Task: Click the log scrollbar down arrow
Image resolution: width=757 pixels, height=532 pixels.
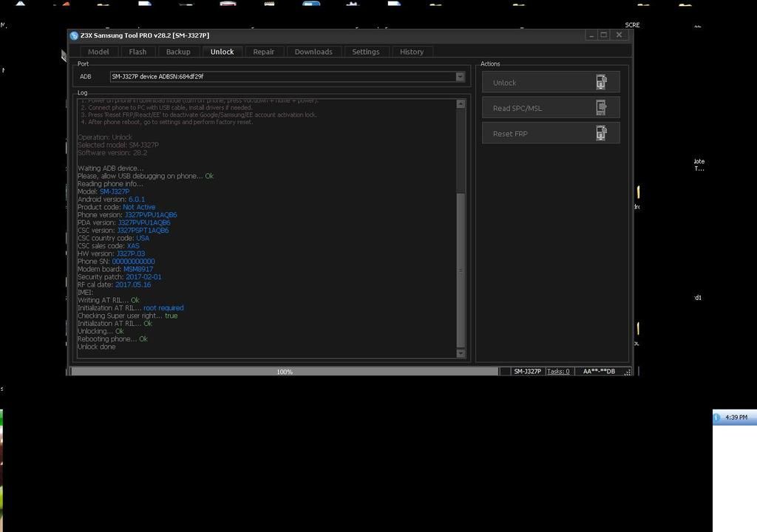Action: click(x=461, y=353)
